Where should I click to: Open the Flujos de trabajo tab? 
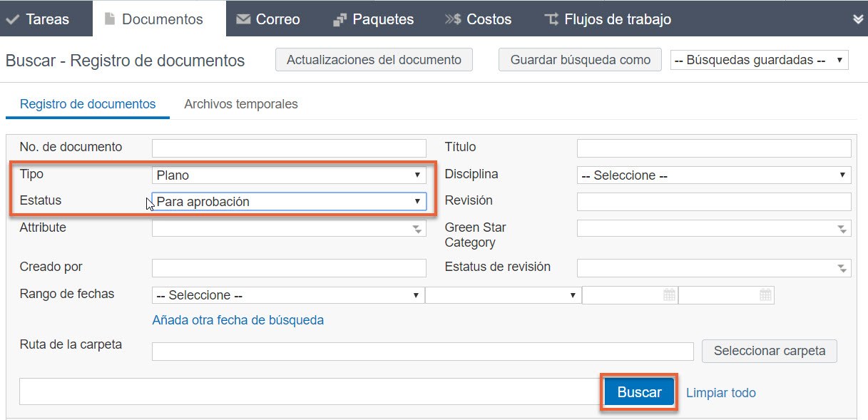click(608, 19)
